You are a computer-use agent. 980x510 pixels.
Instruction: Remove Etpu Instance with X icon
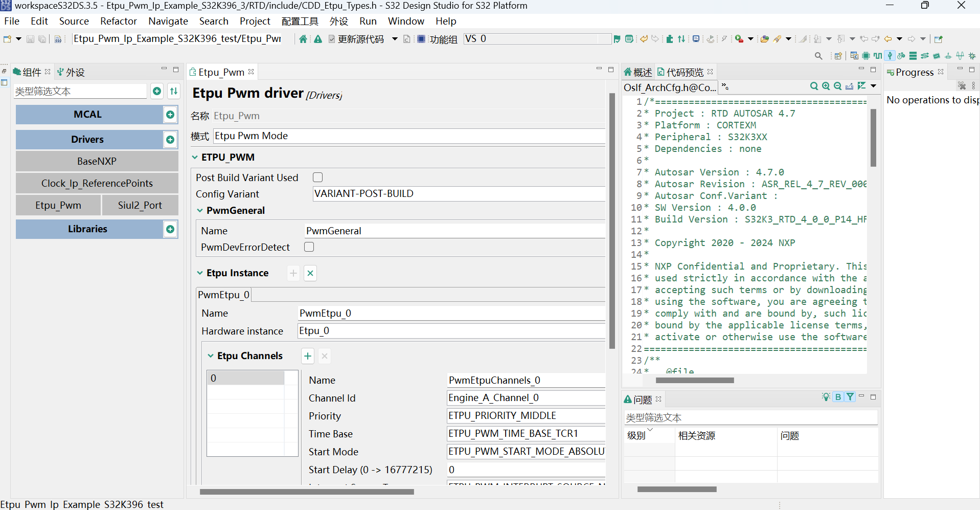(x=310, y=273)
